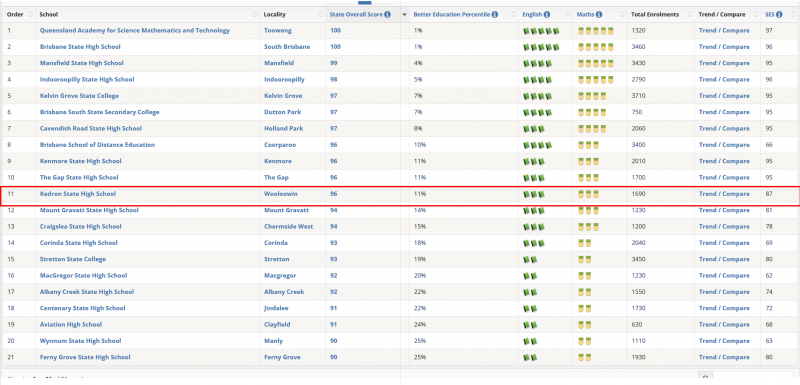This screenshot has width=800, height=385.
Task: Click the Chermside West locality link
Action: [x=288, y=226]
